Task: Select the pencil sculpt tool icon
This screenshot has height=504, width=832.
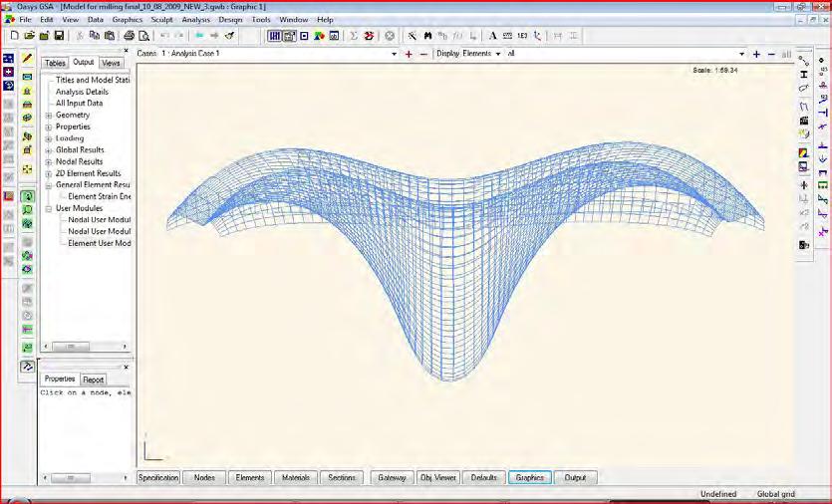Action: (28, 60)
